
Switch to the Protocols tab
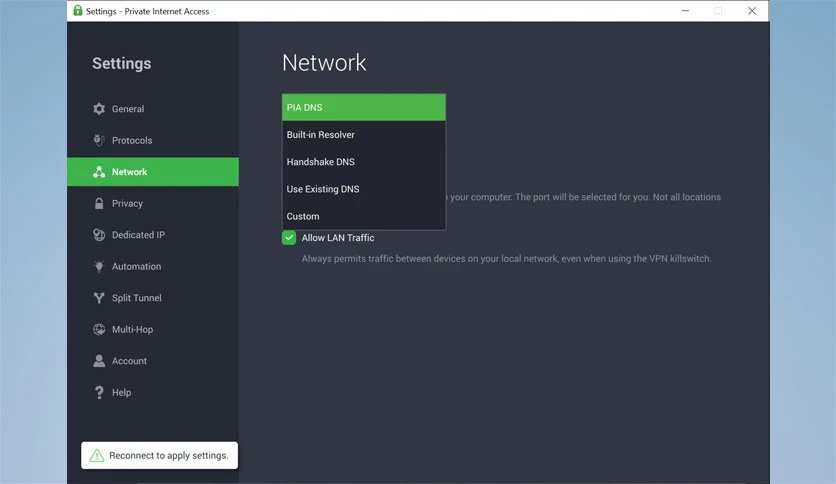(x=153, y=140)
